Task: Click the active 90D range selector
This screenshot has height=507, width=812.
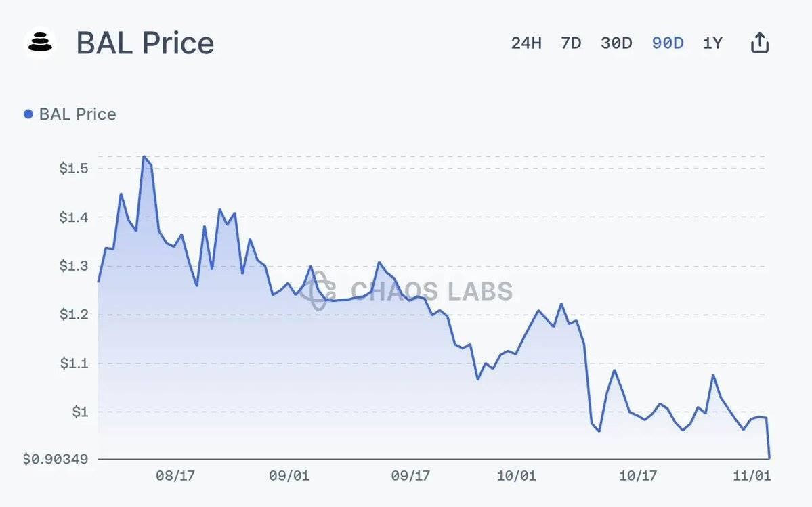Action: [x=667, y=42]
